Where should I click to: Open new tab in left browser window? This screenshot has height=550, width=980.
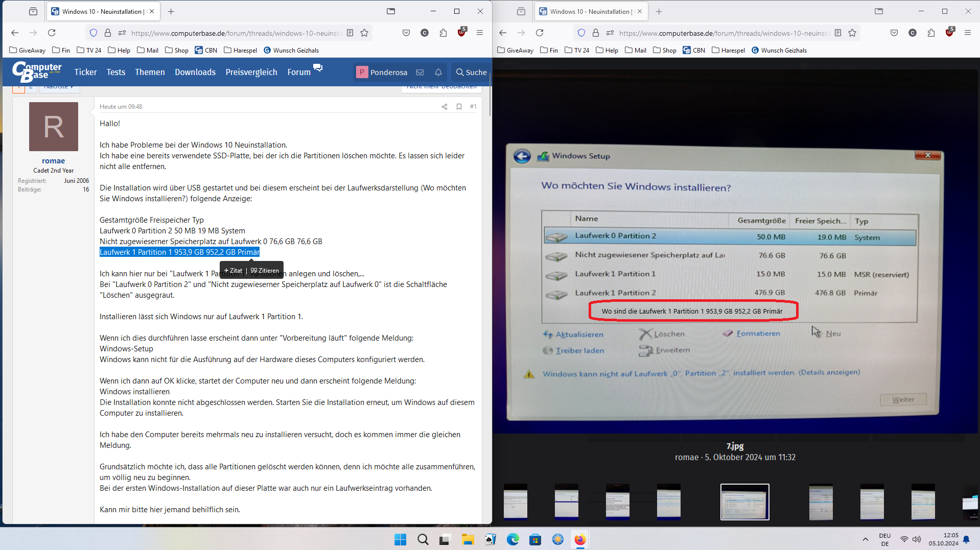(171, 11)
